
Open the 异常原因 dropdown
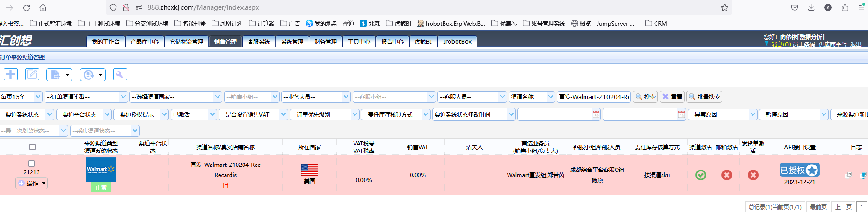click(723, 114)
